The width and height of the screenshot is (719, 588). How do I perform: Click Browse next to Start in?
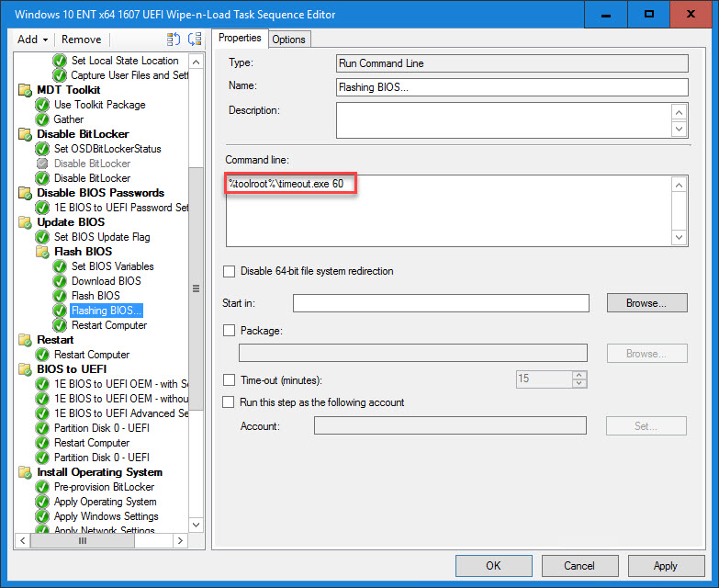click(x=646, y=303)
